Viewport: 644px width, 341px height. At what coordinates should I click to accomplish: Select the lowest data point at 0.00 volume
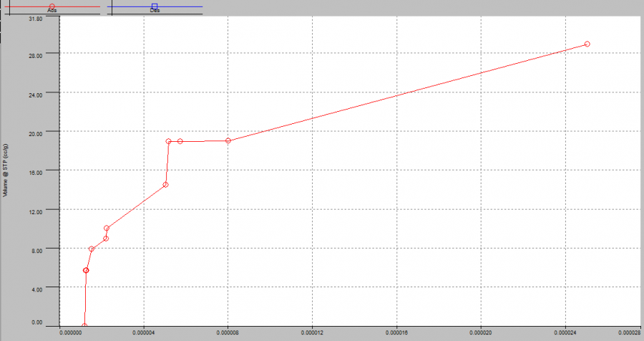click(x=84, y=326)
